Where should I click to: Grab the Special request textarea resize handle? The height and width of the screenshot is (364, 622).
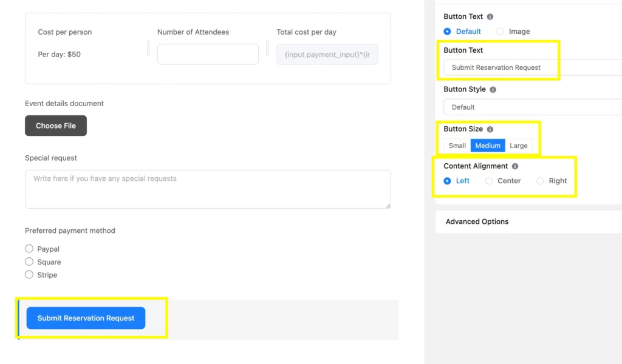(x=388, y=205)
